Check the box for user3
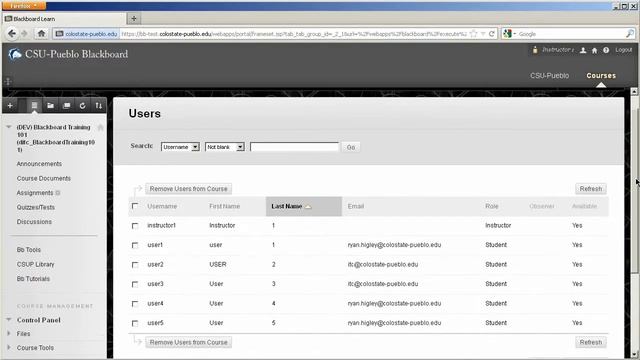This screenshot has height=360, width=640. (135, 284)
